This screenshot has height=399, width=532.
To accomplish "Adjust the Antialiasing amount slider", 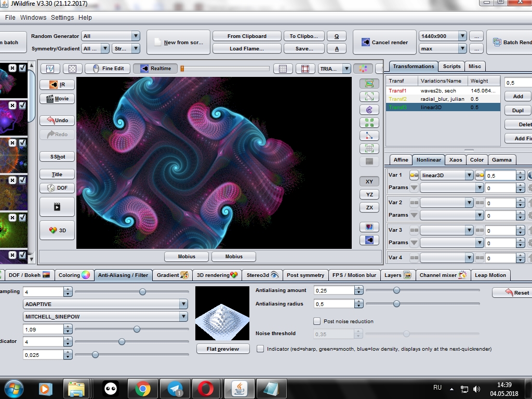I will [396, 290].
